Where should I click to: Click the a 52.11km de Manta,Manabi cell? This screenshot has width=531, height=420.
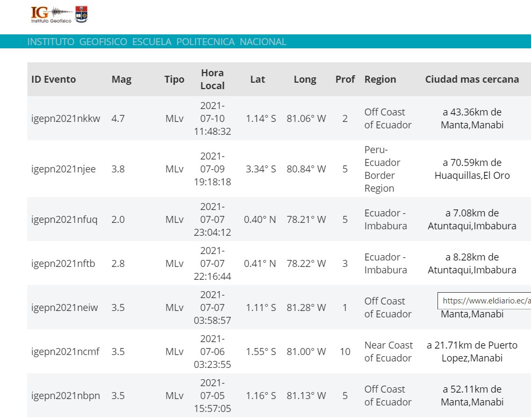[x=472, y=395]
